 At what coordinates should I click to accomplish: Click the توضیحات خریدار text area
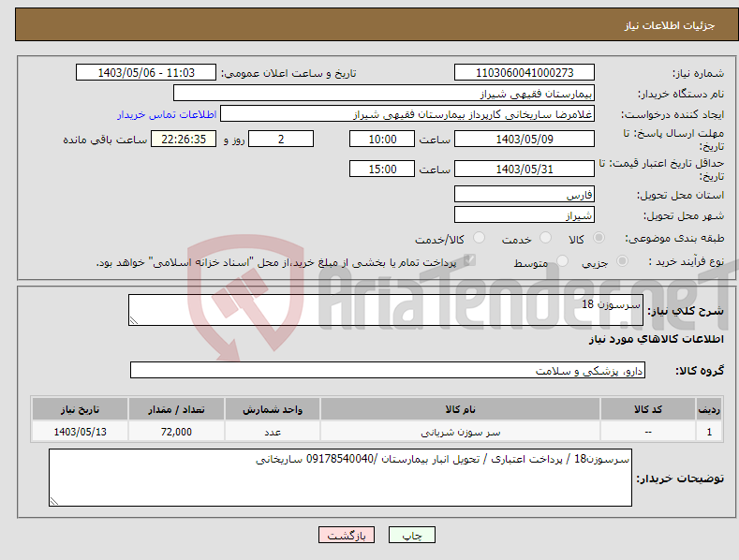point(340,478)
